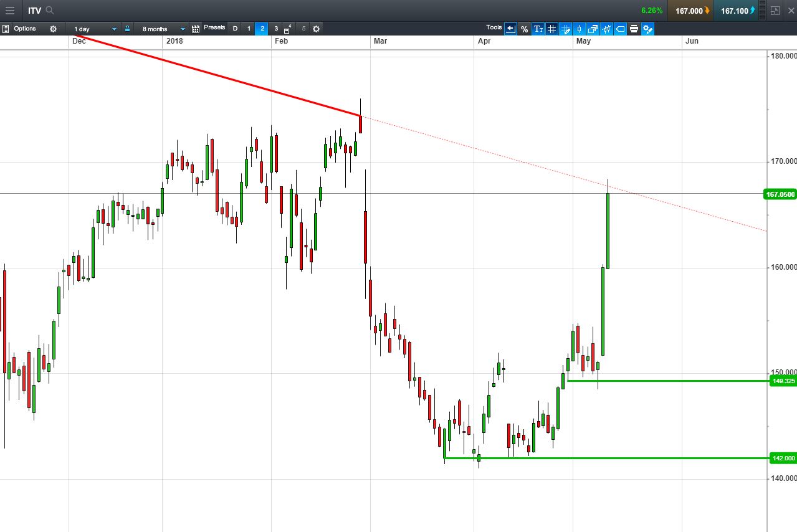Click the 2018 label on time axis
The image size is (797, 532).
point(174,41)
